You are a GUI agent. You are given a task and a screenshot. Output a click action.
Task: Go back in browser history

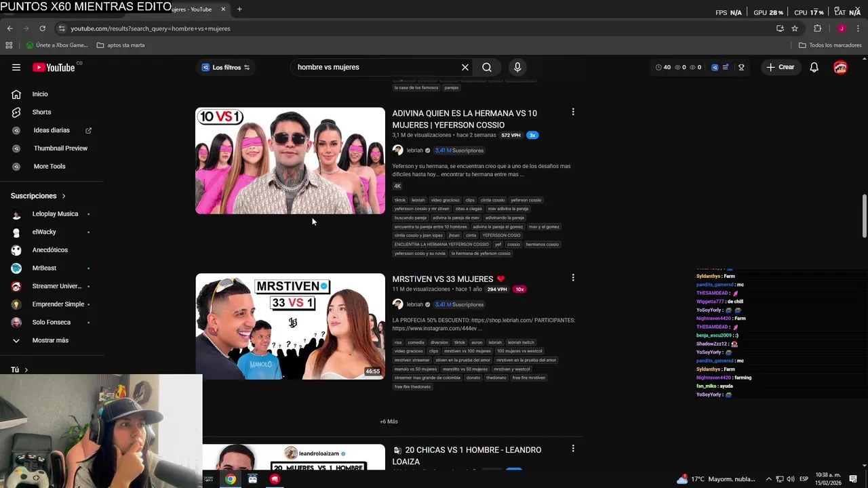click(x=9, y=28)
